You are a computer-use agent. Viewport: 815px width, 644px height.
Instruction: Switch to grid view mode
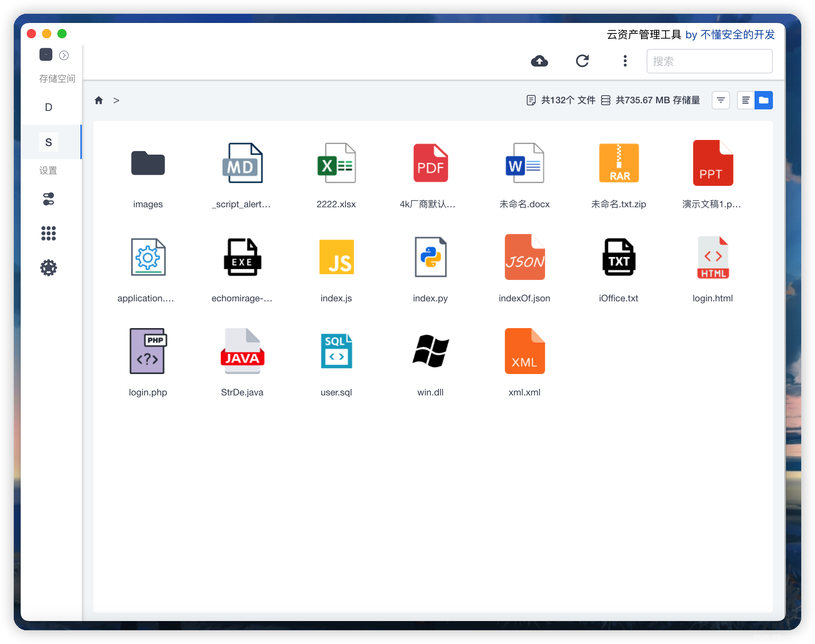pyautogui.click(x=764, y=100)
